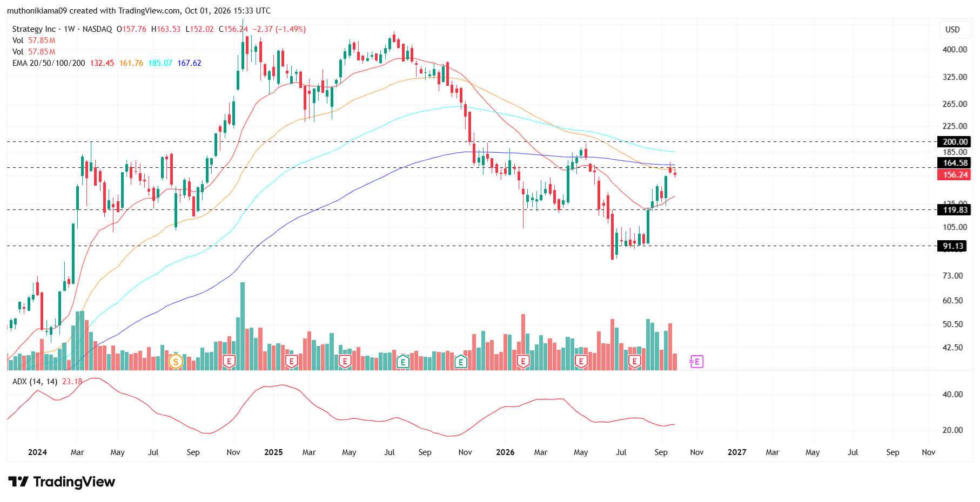Click the 2026 year label on time axis
The image size is (980, 502).
pos(505,452)
